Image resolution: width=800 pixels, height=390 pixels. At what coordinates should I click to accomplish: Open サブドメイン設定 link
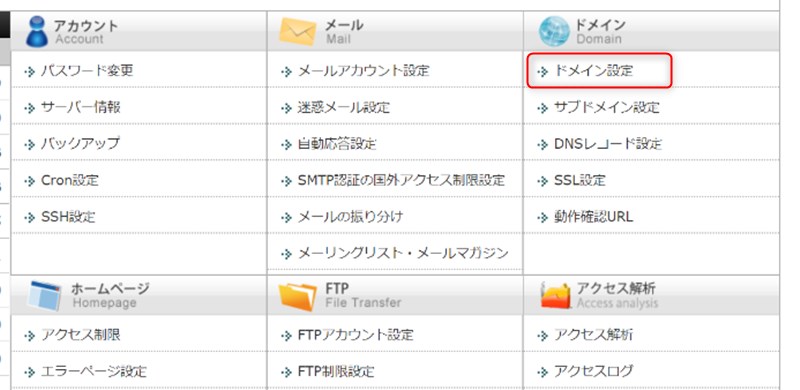(607, 107)
